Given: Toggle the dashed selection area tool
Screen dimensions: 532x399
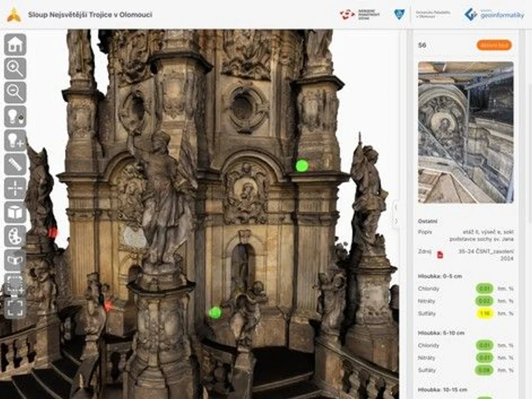Looking at the screenshot, I should click(x=15, y=284).
